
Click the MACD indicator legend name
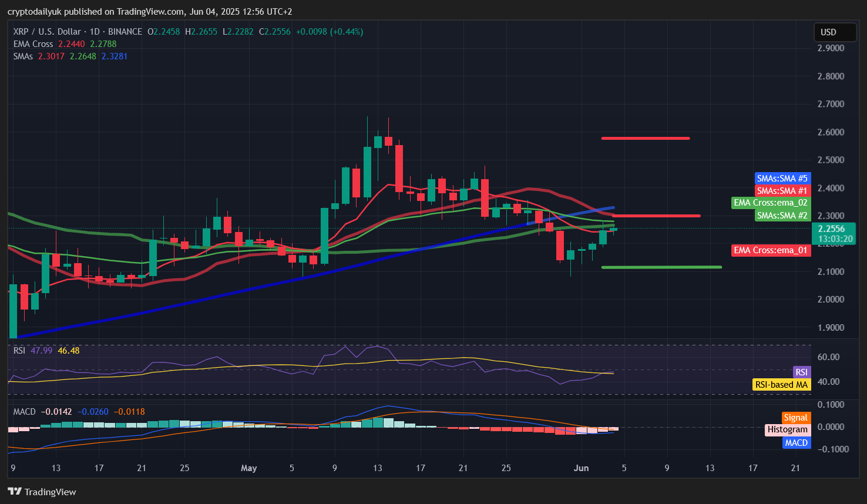coord(25,412)
